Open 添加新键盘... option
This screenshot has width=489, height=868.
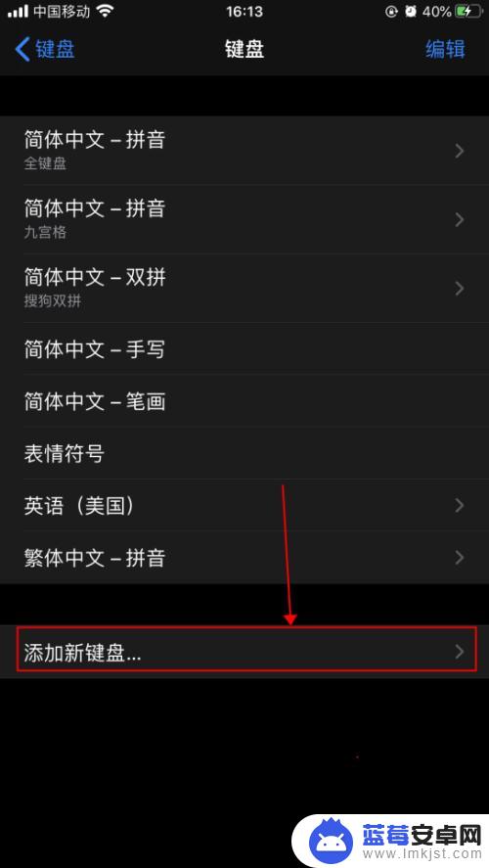coord(244,652)
